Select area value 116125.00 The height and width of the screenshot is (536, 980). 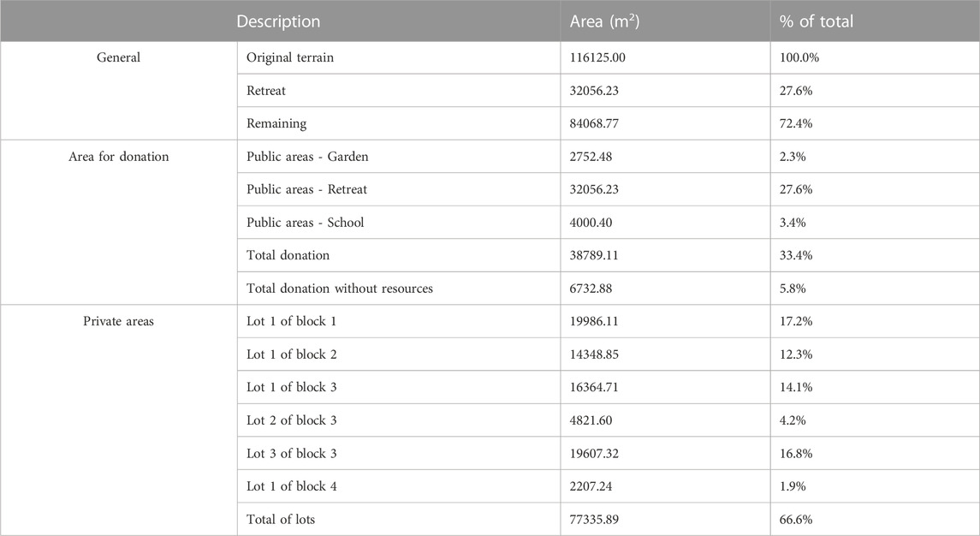tap(597, 57)
